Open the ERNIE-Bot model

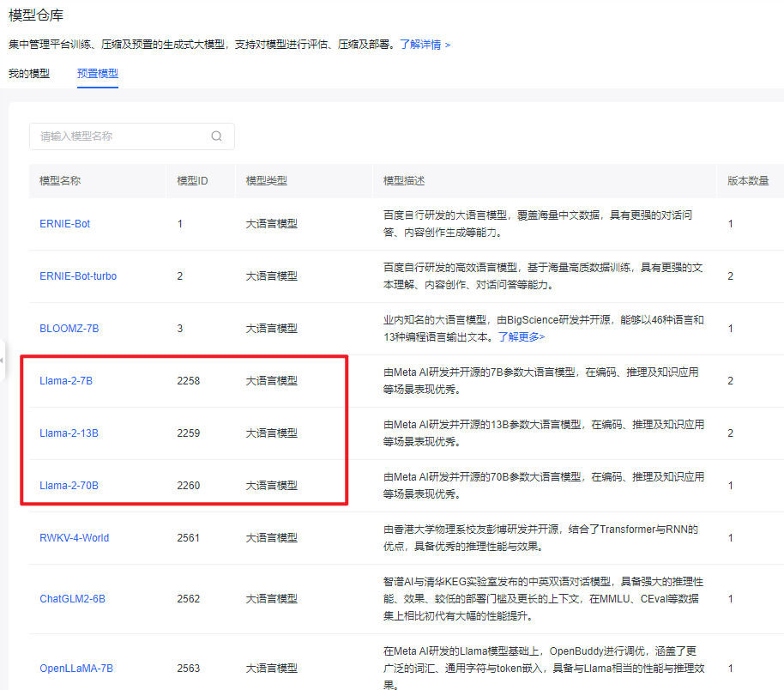tap(64, 224)
